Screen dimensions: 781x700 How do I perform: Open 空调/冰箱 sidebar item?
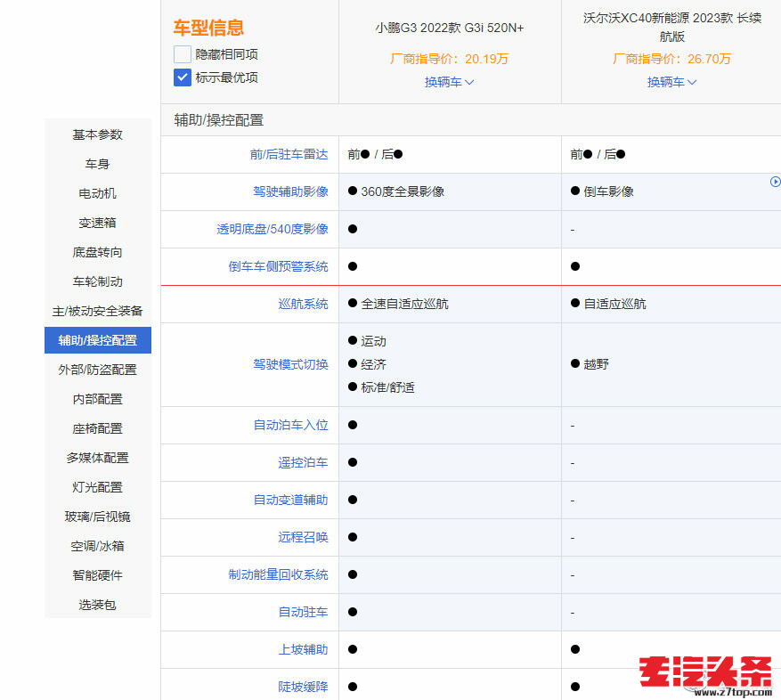(x=98, y=546)
